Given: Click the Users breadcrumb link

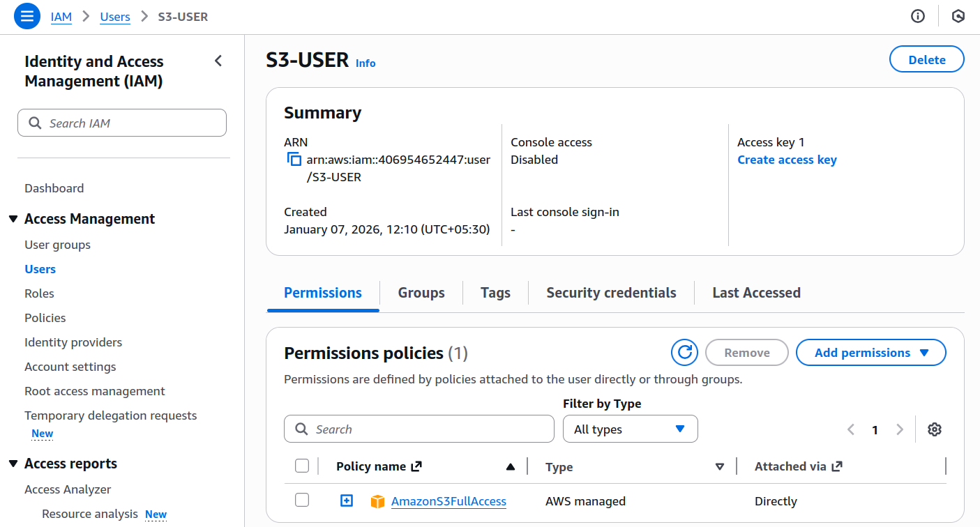Looking at the screenshot, I should 115,16.
